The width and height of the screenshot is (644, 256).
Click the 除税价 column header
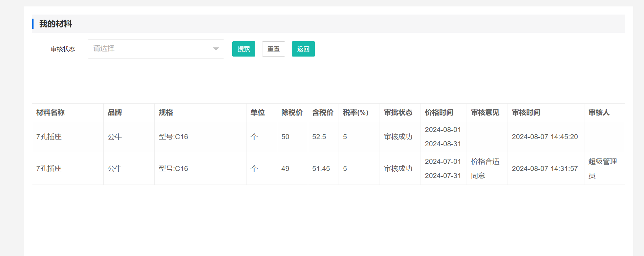point(292,112)
